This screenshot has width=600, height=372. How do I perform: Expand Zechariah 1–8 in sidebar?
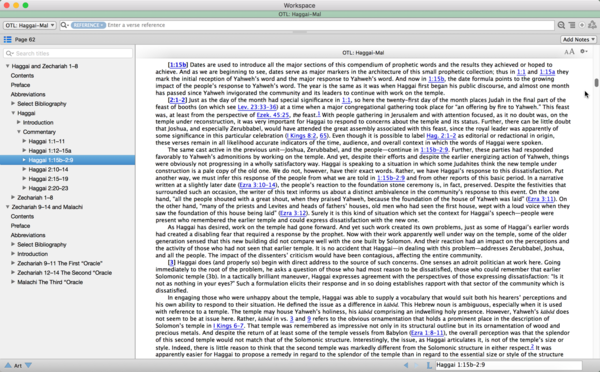(13, 197)
